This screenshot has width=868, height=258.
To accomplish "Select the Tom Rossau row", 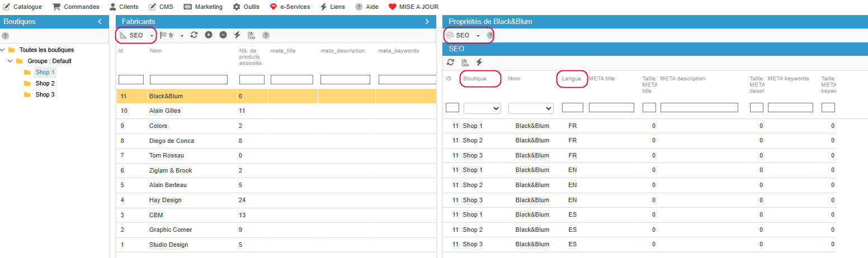I will pos(276,155).
